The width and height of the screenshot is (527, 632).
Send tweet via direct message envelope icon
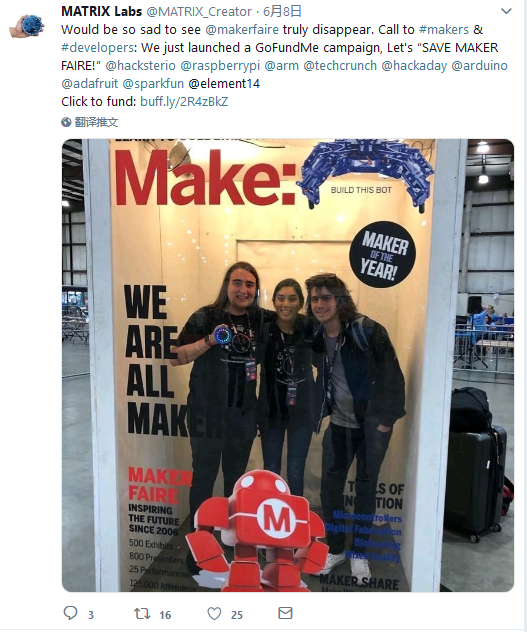(285, 613)
